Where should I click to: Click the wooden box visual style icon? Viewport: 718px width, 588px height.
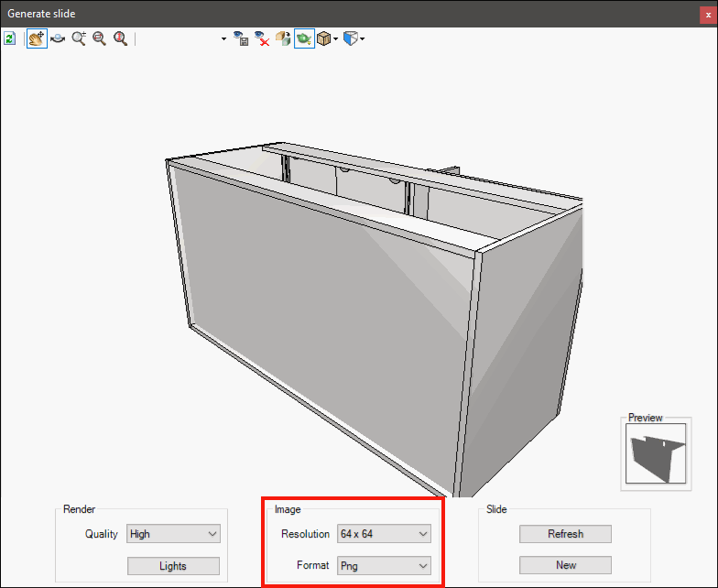tap(324, 38)
